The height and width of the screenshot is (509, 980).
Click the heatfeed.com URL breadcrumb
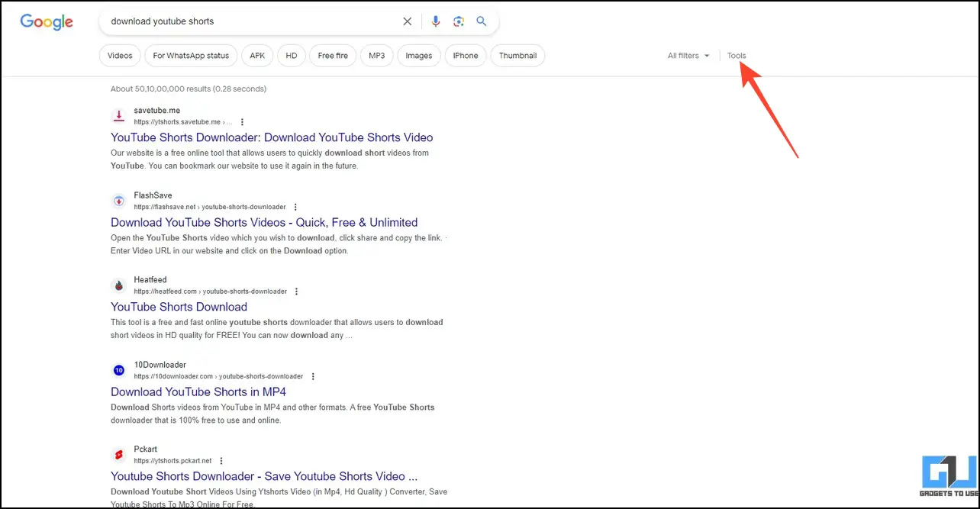[x=211, y=292]
